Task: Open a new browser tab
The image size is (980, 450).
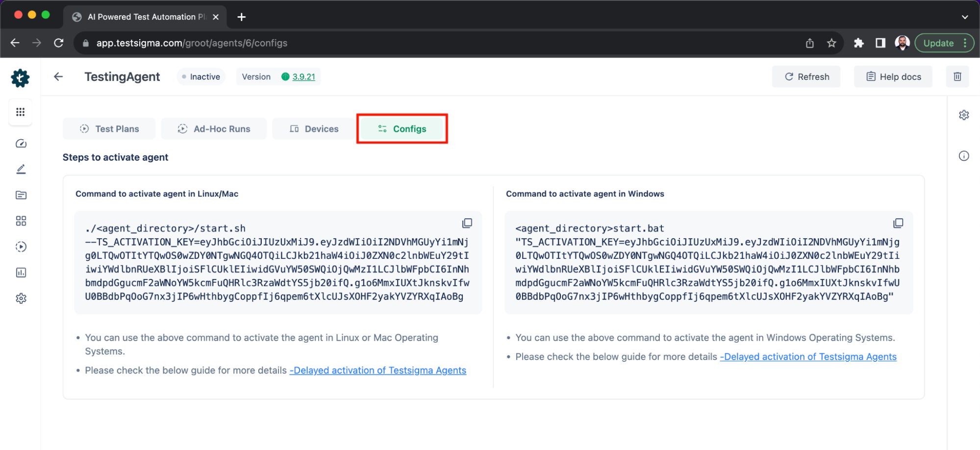Action: [241, 17]
